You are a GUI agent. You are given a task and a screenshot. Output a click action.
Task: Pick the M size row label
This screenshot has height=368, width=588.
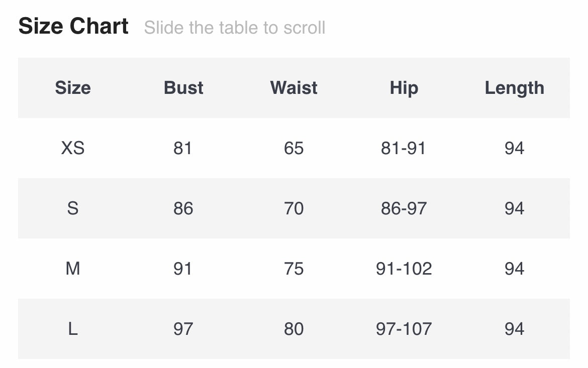73,269
